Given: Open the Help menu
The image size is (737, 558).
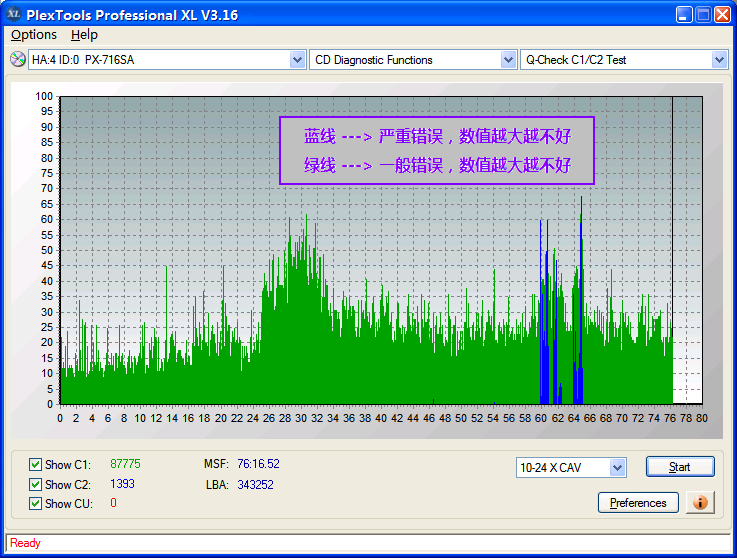Looking at the screenshot, I should tap(85, 35).
